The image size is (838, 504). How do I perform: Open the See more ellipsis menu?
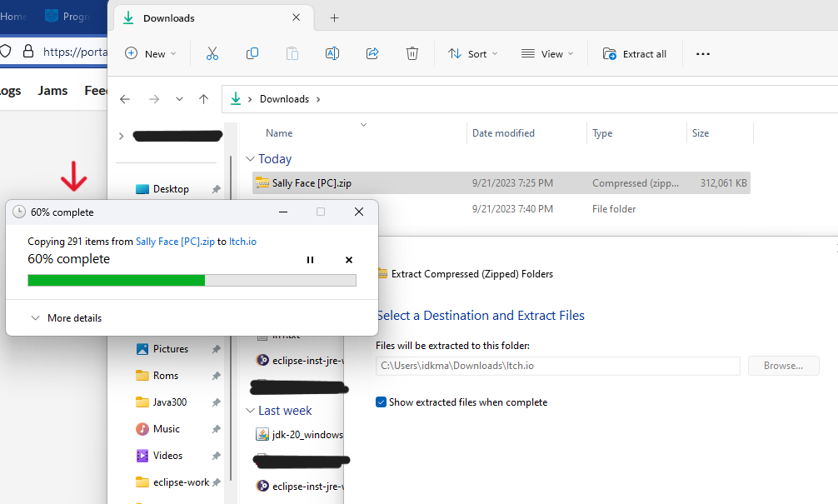coord(703,53)
